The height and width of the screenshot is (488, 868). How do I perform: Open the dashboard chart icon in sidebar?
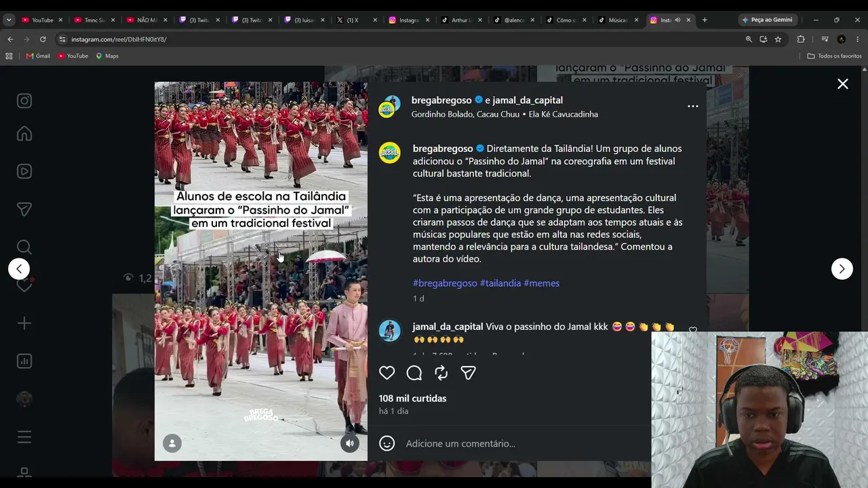24,361
